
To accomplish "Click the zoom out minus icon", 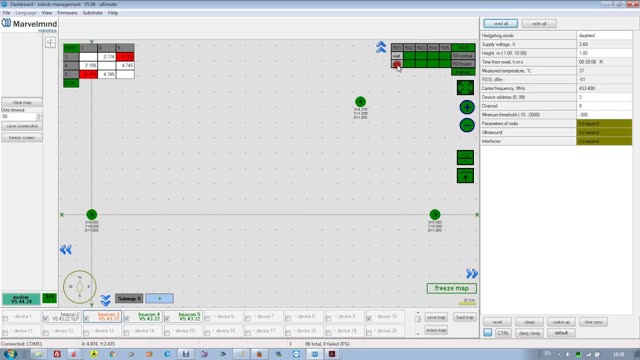I will pyautogui.click(x=467, y=125).
